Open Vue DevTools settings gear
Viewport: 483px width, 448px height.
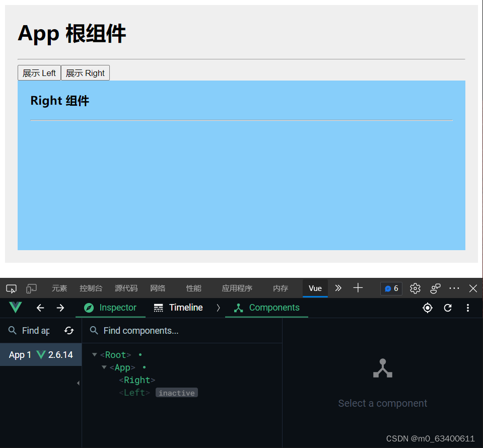pyautogui.click(x=415, y=288)
